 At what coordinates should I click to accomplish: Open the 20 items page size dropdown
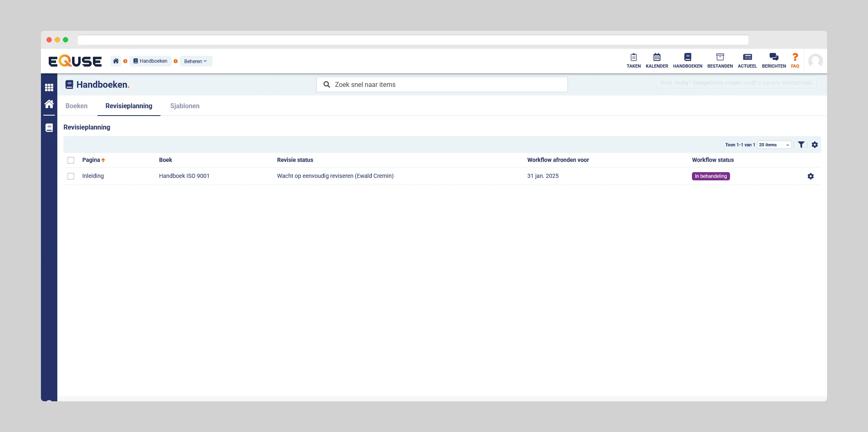(x=774, y=145)
